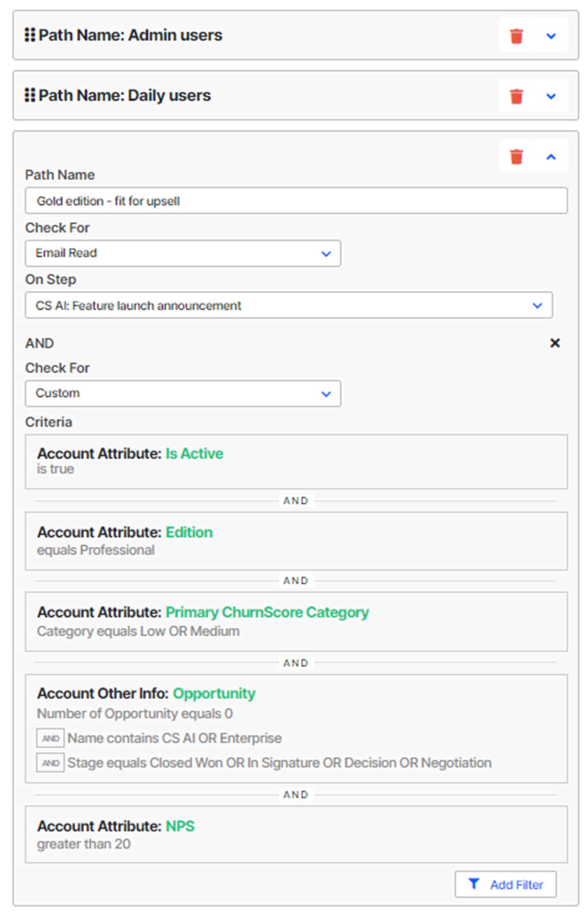This screenshot has height=915, width=588.
Task: Expand the Daily users path
Action: click(x=551, y=96)
